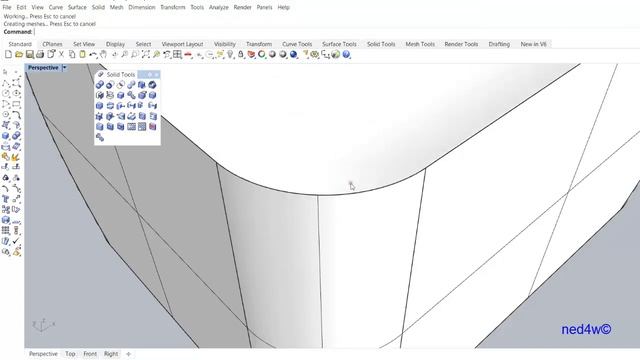Image resolution: width=640 pixels, height=360 pixels.
Task: Select the Pan hand tool
Action: [x=103, y=54]
